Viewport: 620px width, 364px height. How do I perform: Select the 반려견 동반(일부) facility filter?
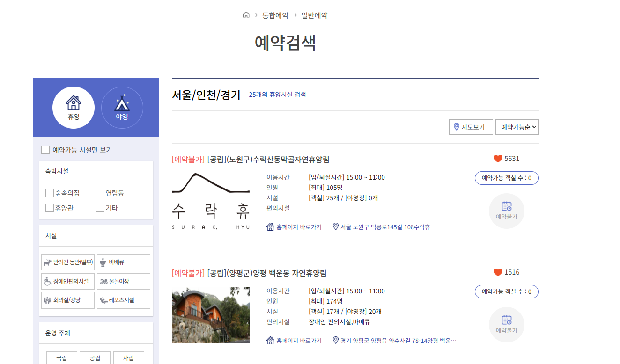point(68,262)
